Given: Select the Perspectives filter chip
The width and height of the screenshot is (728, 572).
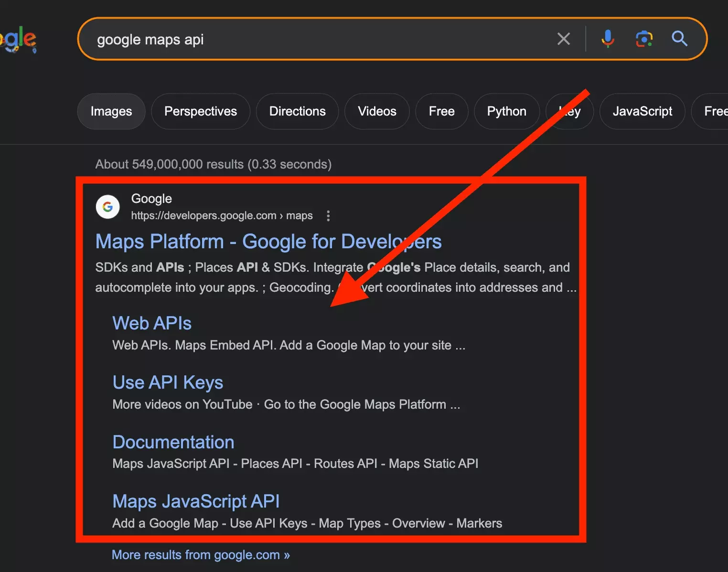Looking at the screenshot, I should pyautogui.click(x=201, y=111).
